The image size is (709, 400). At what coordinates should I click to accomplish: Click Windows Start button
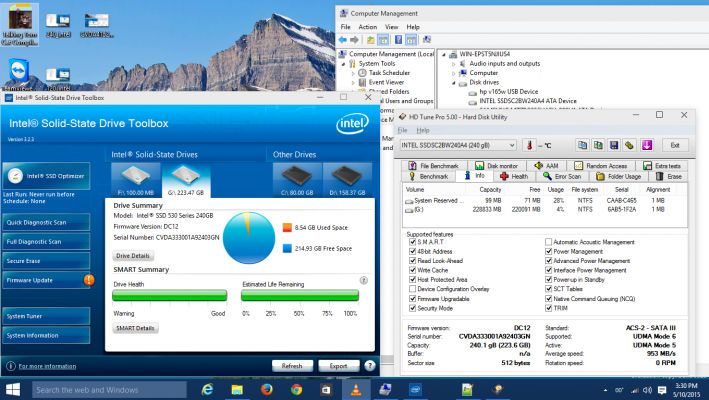tap(13, 389)
